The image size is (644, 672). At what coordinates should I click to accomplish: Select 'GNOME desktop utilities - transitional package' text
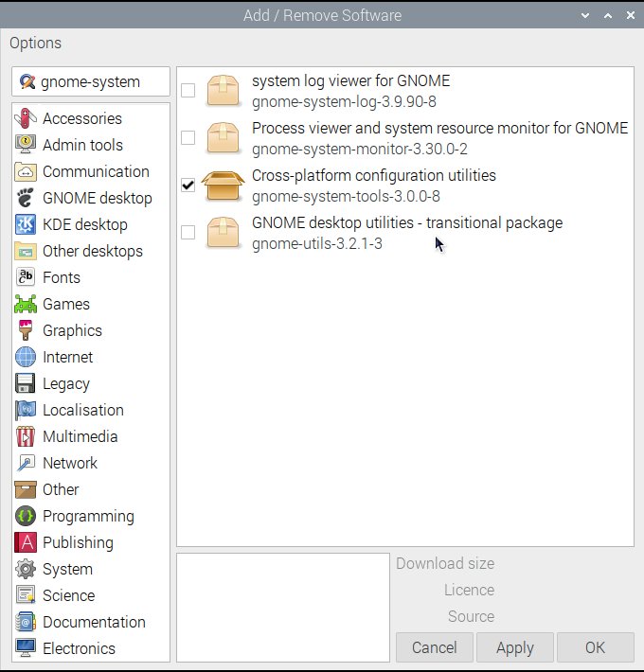407,222
